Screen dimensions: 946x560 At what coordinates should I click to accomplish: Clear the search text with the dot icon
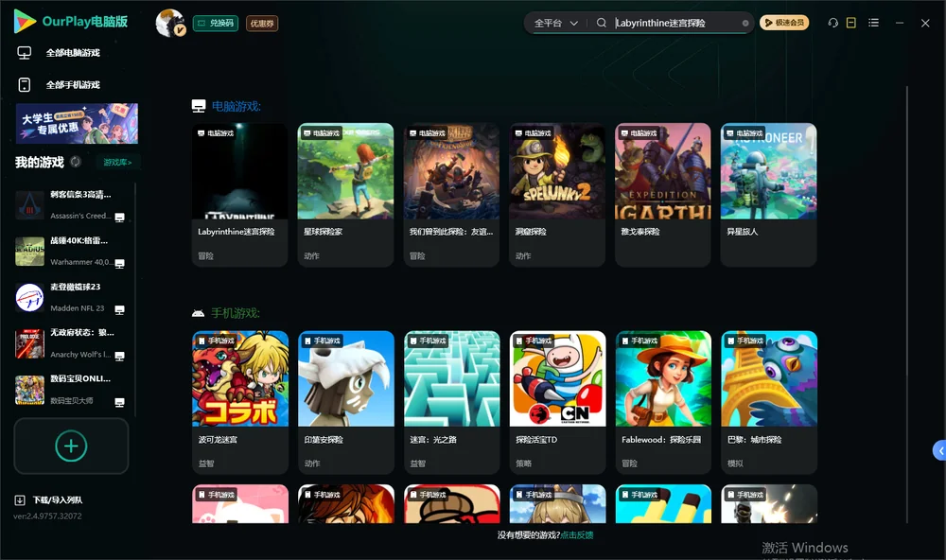[745, 23]
